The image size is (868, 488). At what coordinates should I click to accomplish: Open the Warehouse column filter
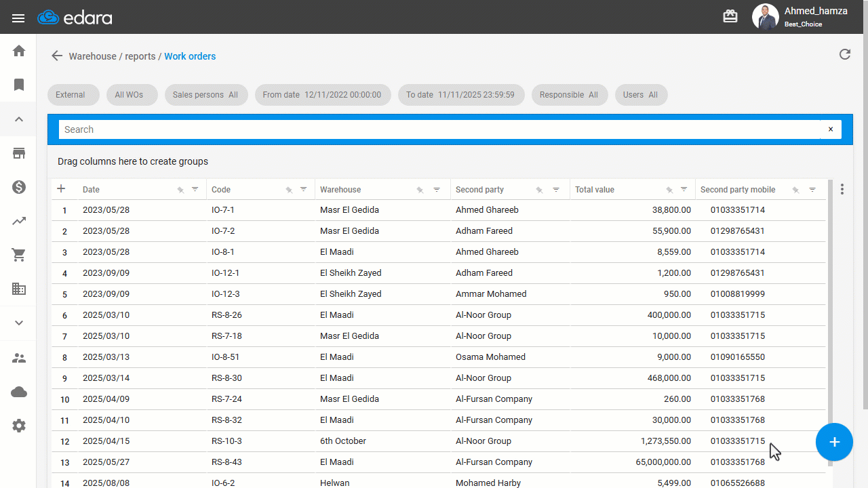click(x=437, y=190)
